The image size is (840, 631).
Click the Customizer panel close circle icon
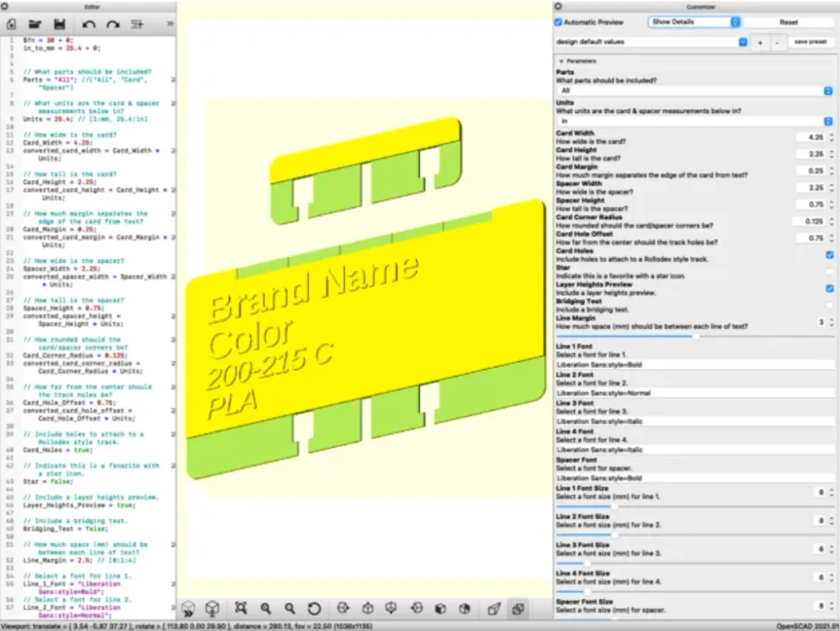[558, 6]
